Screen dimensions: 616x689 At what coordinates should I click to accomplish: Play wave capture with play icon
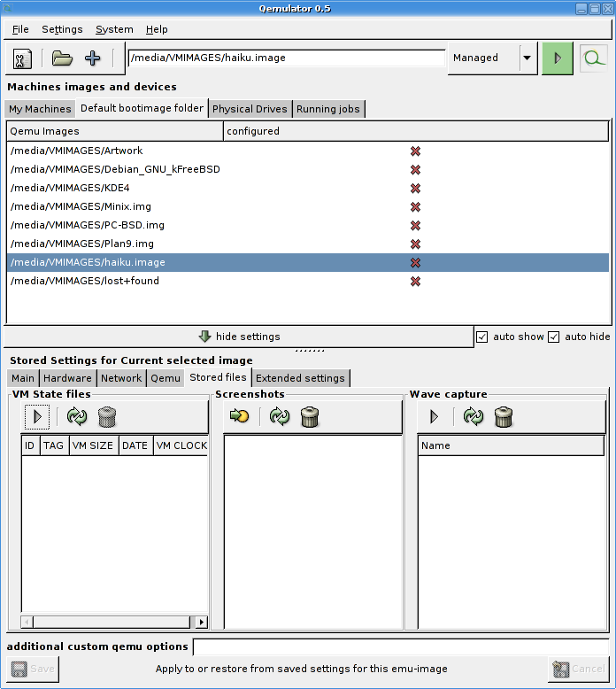coord(435,416)
